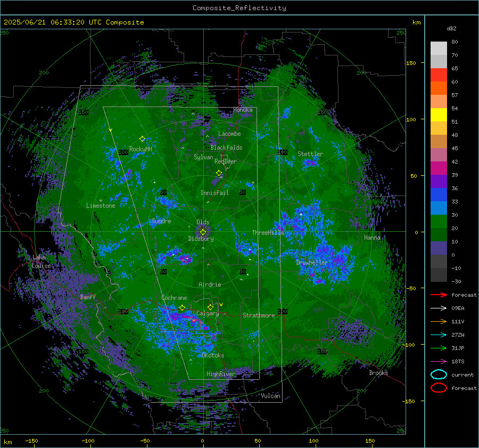Click the bright yellow 51-54 dBZ swatch

(439, 115)
